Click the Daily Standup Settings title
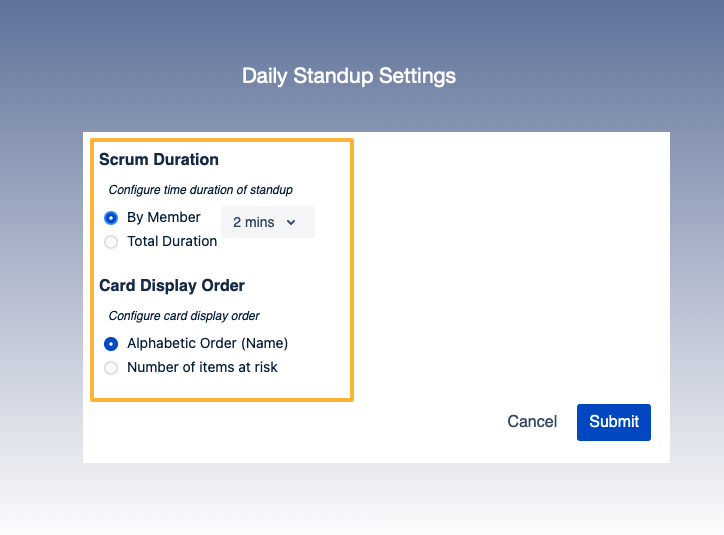 coord(349,76)
